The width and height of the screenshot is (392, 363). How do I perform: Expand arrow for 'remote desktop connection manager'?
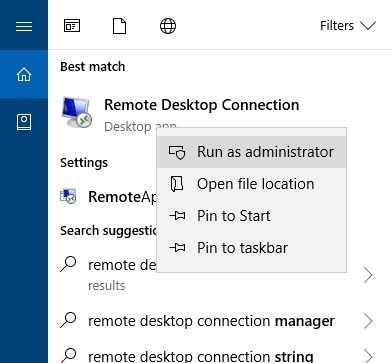368,321
